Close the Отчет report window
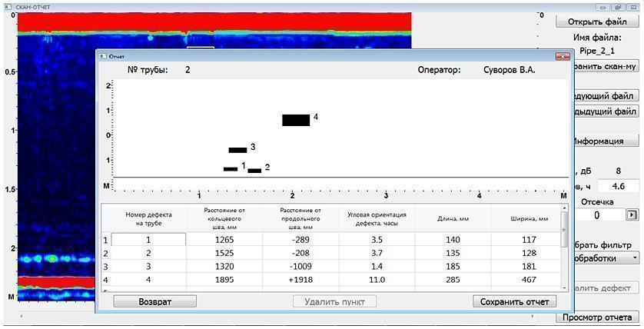The width and height of the screenshot is (644, 329). click(563, 56)
